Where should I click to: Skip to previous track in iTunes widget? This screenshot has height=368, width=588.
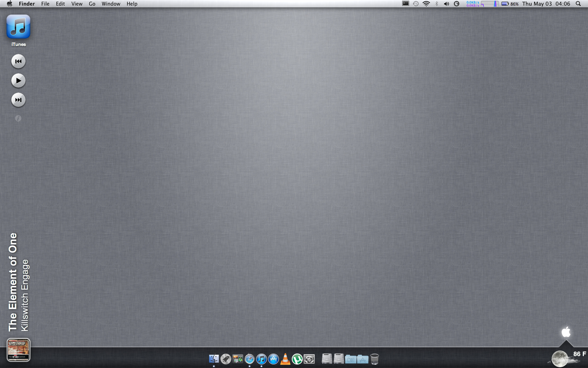(x=18, y=61)
